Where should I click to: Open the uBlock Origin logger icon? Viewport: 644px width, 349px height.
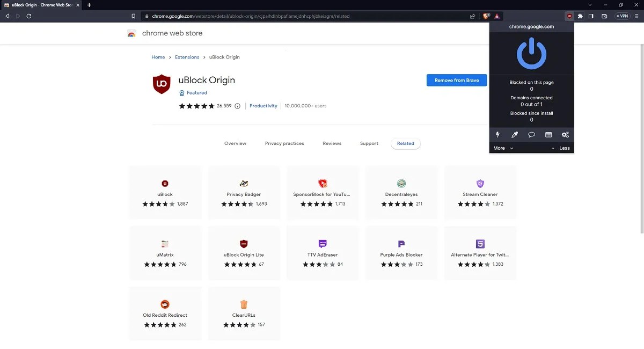click(x=548, y=135)
